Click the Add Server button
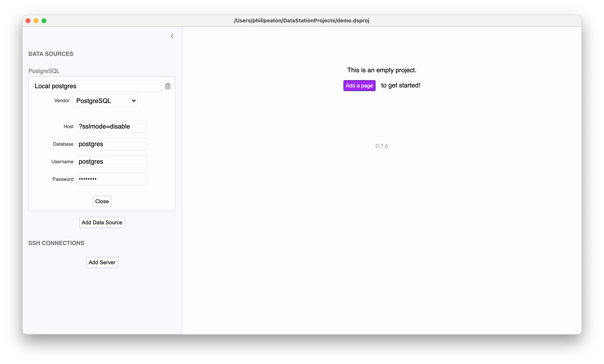604x364 pixels. click(x=102, y=262)
